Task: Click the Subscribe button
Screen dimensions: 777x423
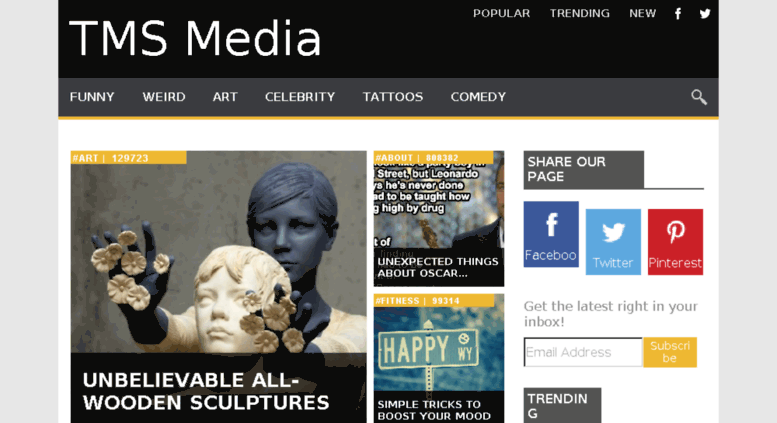Action: 670,352
